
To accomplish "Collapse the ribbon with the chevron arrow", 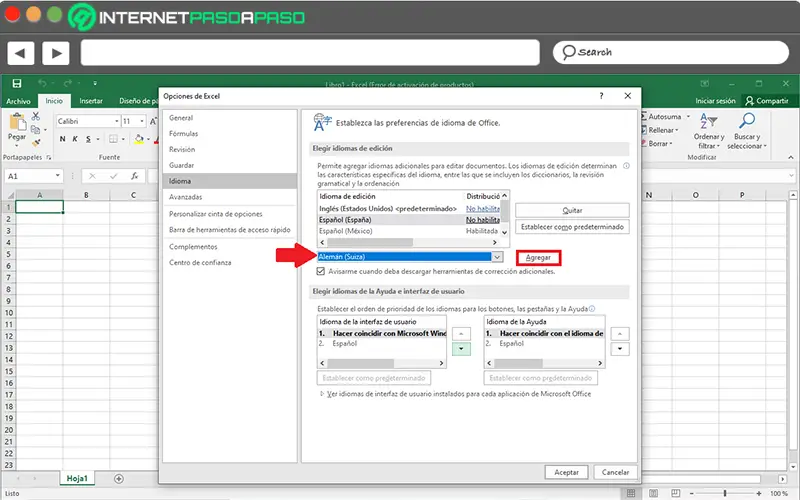I will tap(790, 158).
